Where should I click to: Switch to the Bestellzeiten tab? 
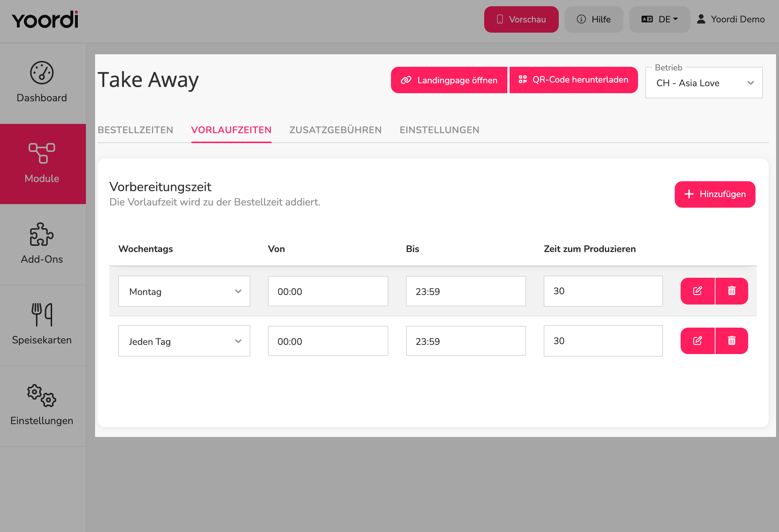[x=135, y=130]
